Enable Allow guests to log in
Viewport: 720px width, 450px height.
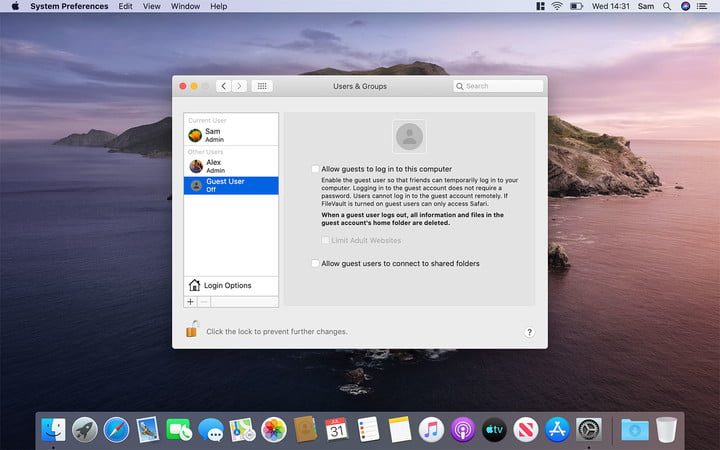click(316, 169)
